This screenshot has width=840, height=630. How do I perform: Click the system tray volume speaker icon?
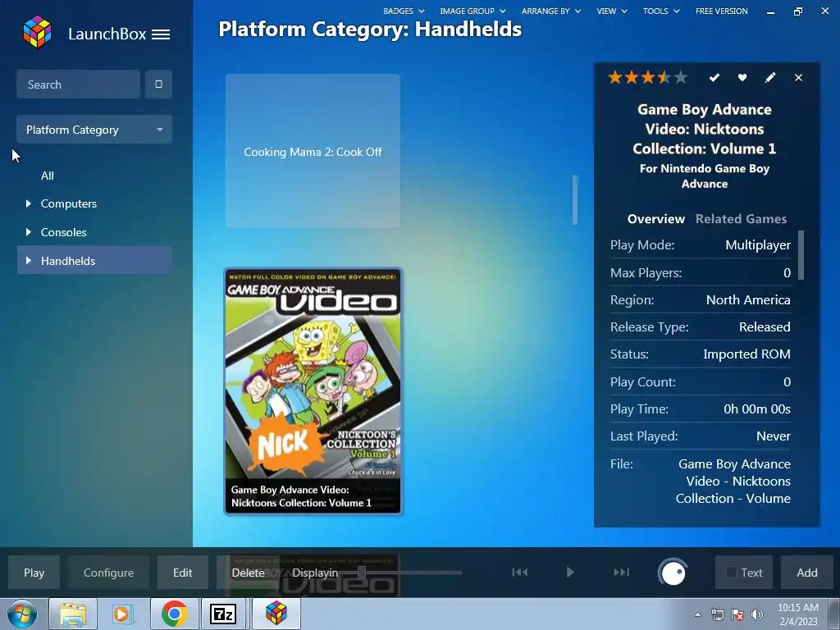point(756,615)
